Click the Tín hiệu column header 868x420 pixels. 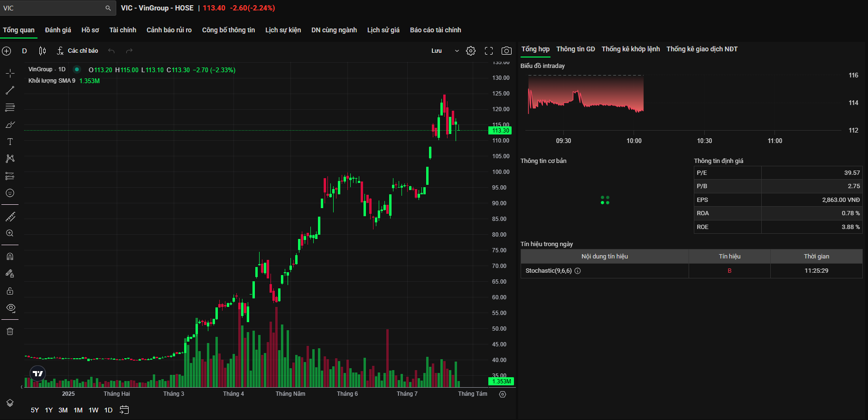point(729,257)
